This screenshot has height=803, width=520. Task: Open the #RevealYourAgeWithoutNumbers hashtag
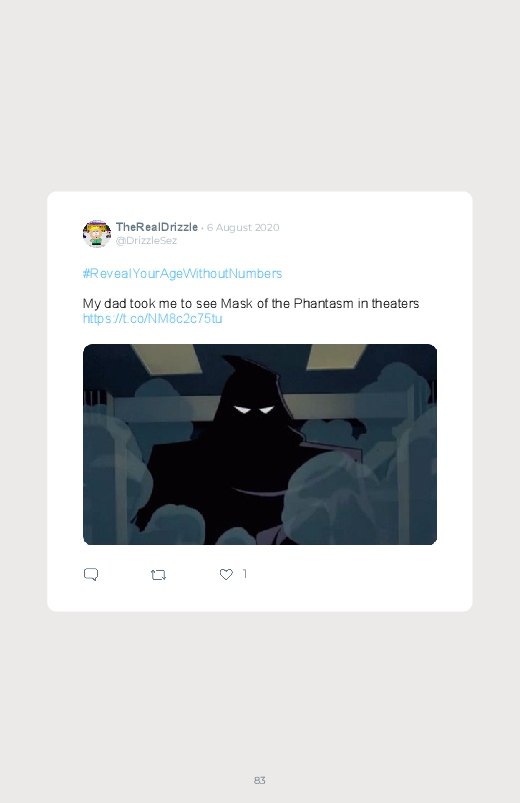(x=182, y=273)
